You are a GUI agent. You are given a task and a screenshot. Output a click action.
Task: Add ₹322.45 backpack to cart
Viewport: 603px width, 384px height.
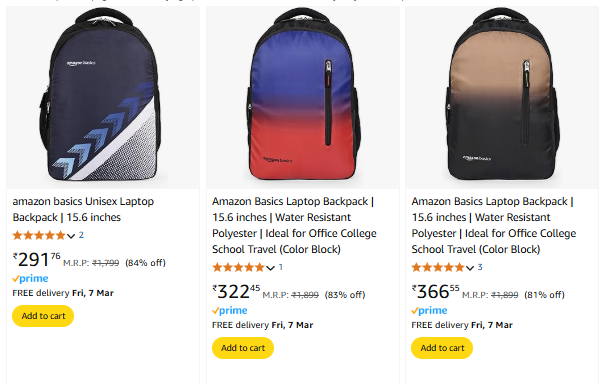coord(243,348)
